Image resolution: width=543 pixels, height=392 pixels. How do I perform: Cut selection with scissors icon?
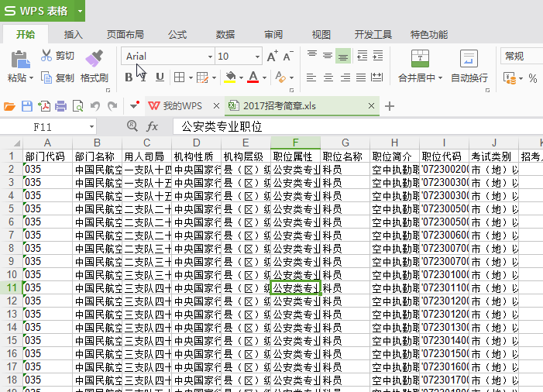point(46,56)
